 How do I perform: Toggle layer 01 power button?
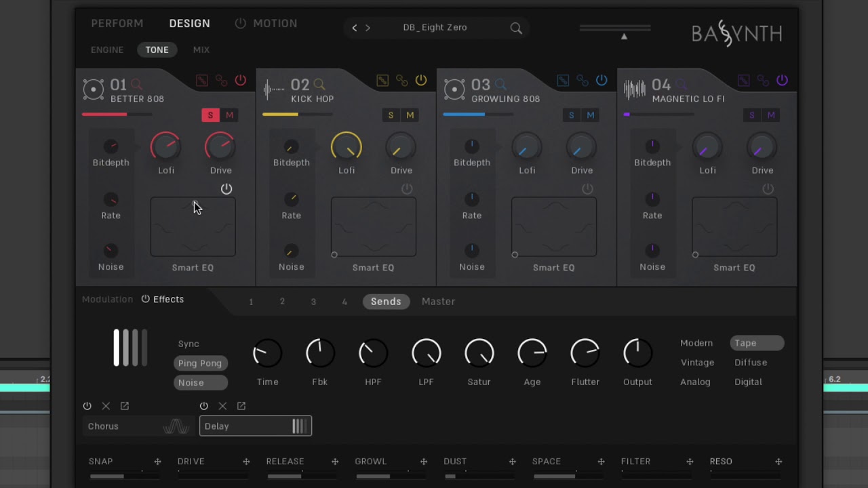coord(241,81)
